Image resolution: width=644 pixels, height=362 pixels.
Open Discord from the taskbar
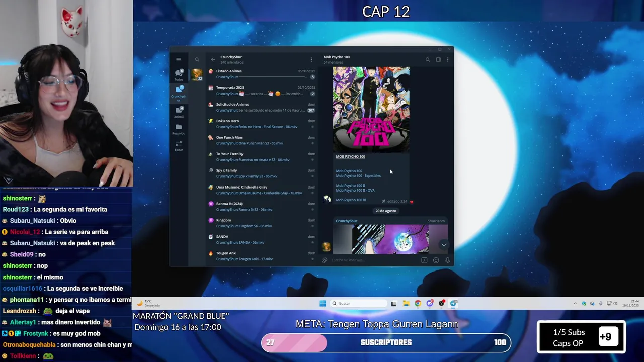[430, 303]
